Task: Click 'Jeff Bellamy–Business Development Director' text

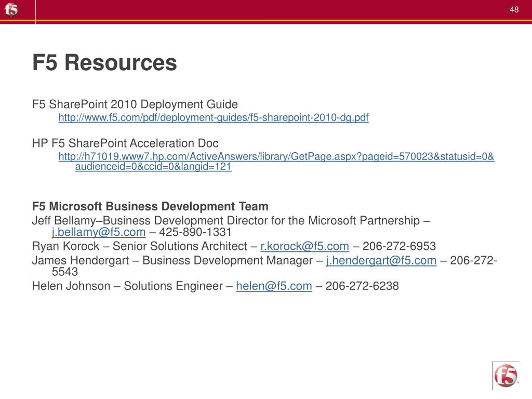Action: (x=149, y=220)
